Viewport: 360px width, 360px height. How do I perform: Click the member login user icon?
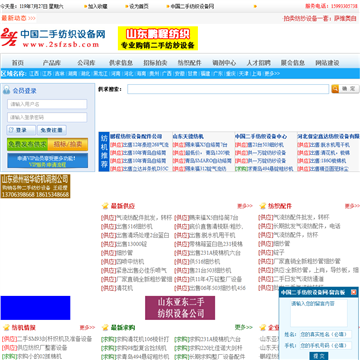[6, 90]
